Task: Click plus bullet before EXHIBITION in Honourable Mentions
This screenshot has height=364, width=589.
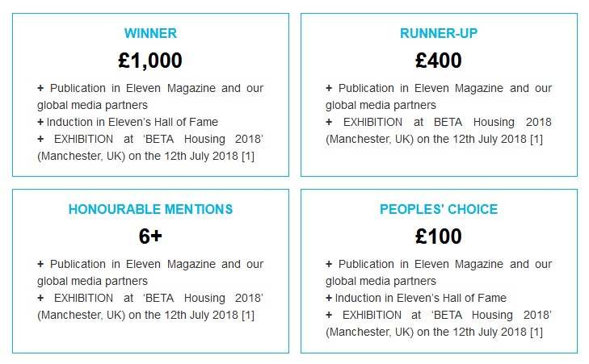Action: tap(40, 298)
